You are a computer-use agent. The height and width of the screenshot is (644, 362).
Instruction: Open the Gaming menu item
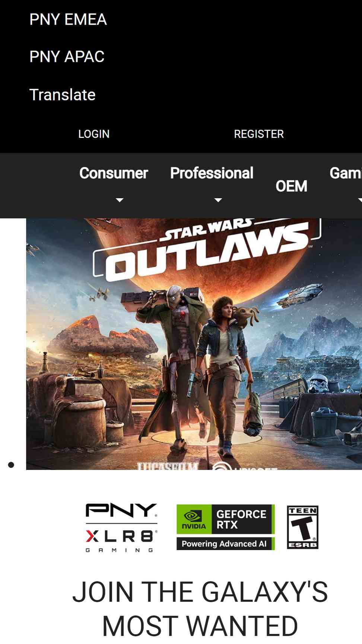[346, 173]
